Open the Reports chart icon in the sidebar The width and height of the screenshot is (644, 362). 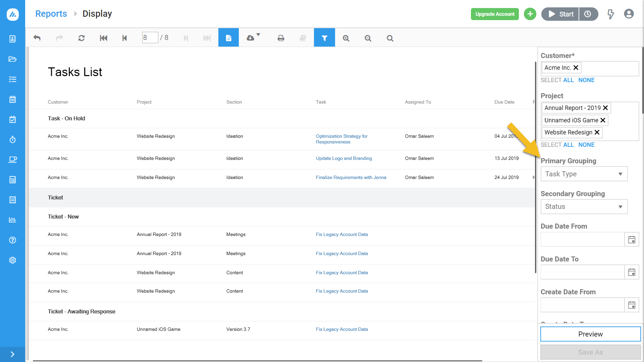click(x=12, y=220)
